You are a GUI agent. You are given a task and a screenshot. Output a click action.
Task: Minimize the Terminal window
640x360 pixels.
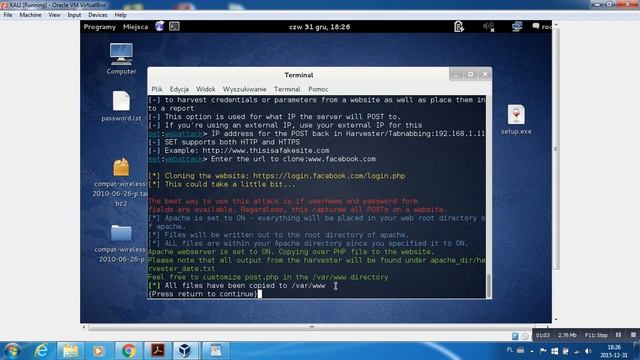tap(456, 75)
